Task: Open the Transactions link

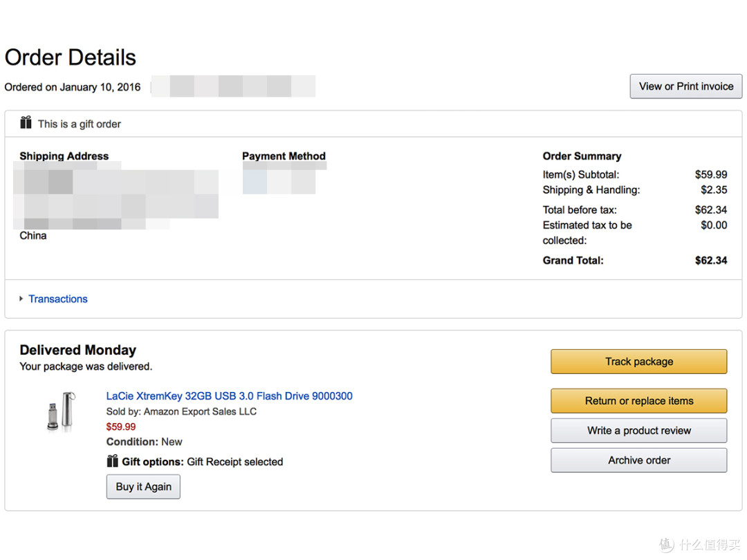Action: (57, 299)
